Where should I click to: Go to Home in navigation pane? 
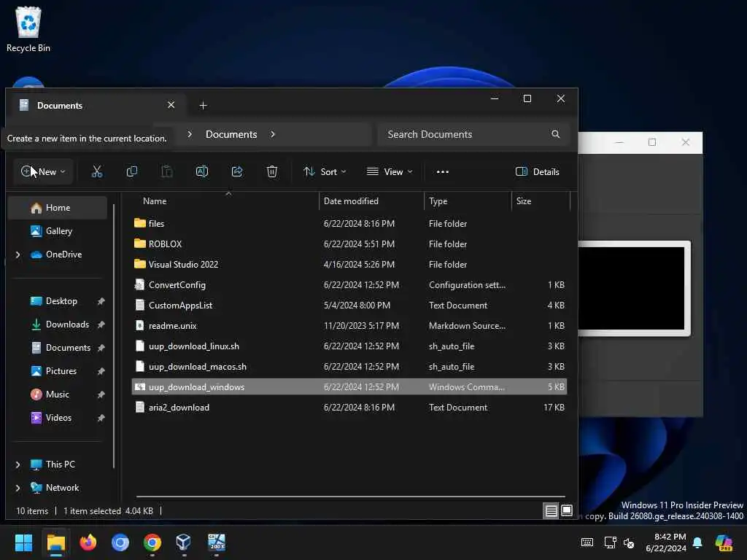click(58, 208)
